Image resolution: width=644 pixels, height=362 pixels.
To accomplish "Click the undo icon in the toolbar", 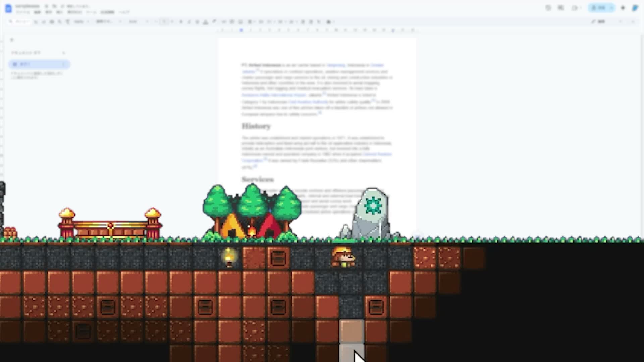I will pyautogui.click(x=36, y=22).
